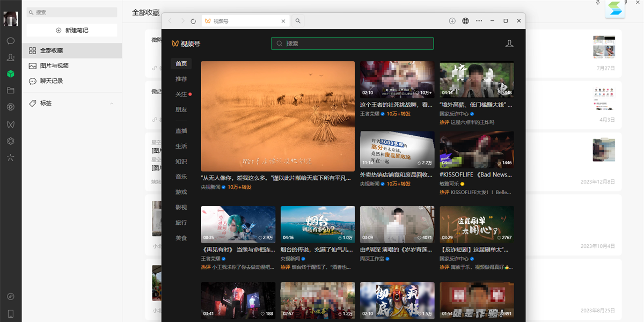Click the phone icon at sidebar bottom

pyautogui.click(x=10, y=313)
